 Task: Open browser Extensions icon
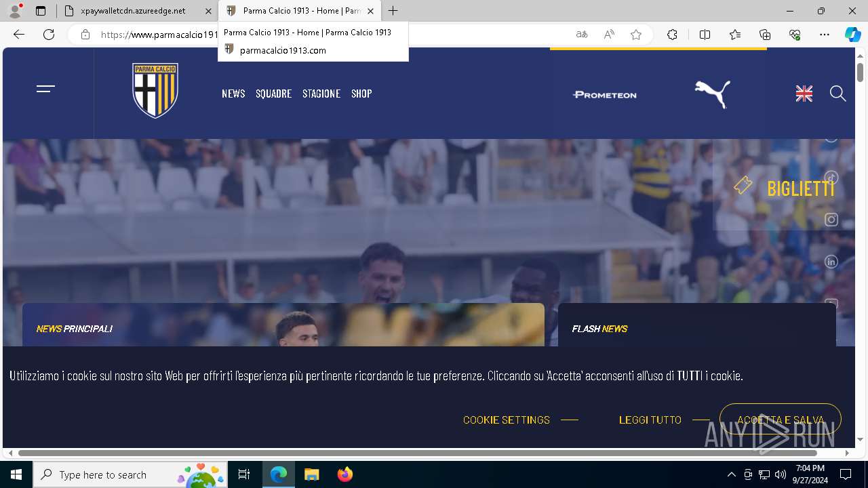[x=672, y=35]
